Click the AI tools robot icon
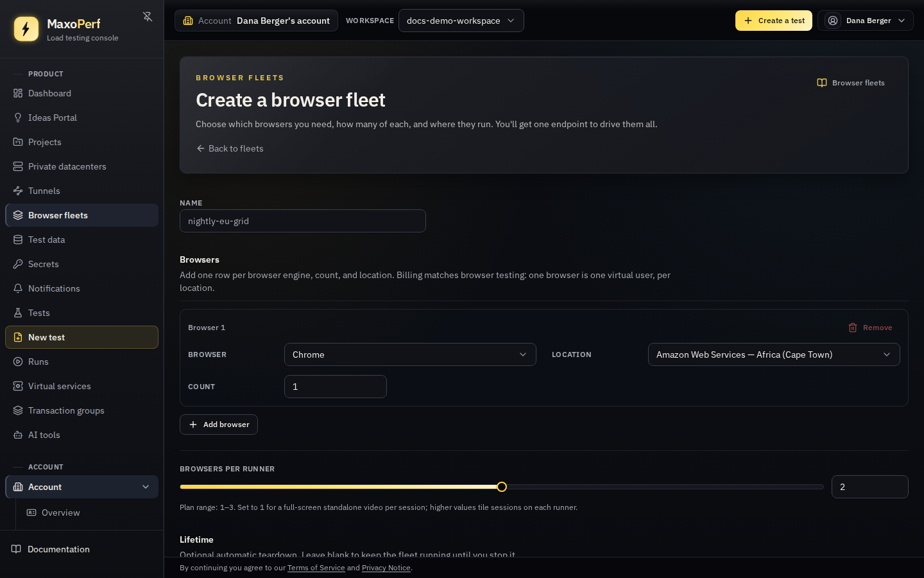Screen dimensions: 924x578 (x=18, y=435)
